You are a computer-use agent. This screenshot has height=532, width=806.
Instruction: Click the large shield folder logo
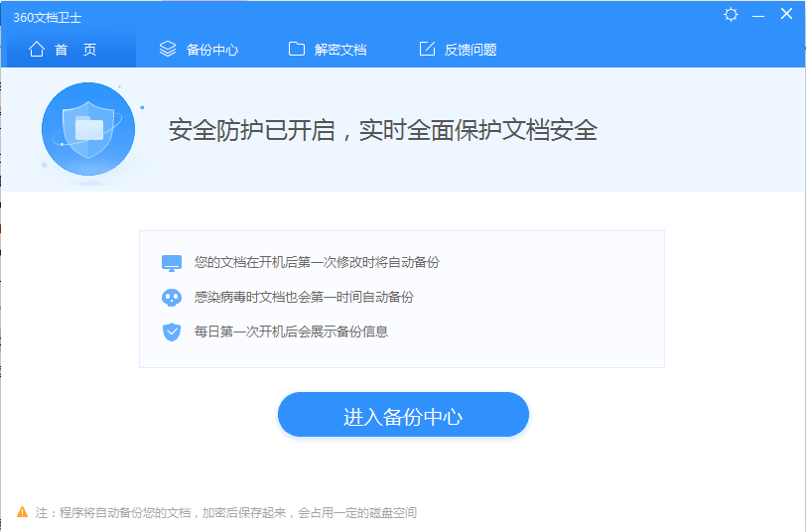coord(88,128)
